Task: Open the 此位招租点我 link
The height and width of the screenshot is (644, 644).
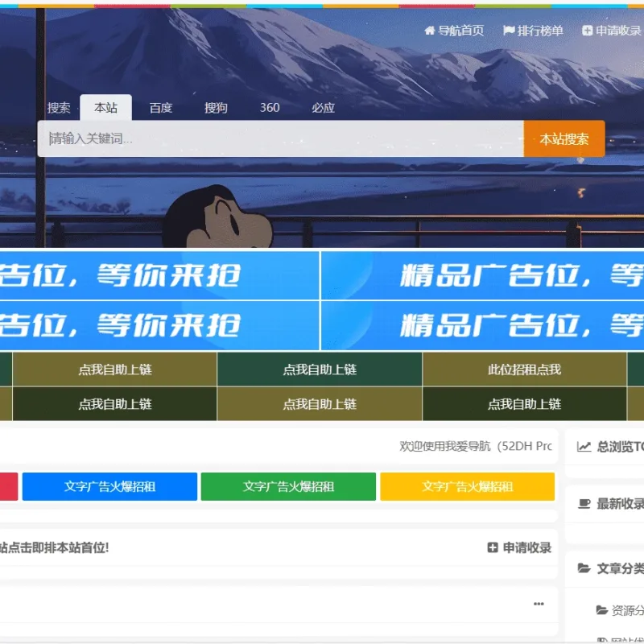Action: 525,369
